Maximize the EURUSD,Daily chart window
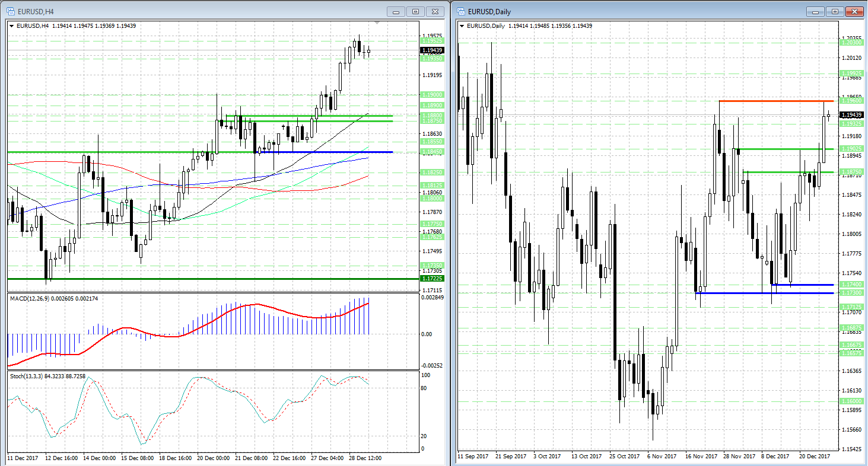Viewport: 868px width, 466px height. (835, 12)
